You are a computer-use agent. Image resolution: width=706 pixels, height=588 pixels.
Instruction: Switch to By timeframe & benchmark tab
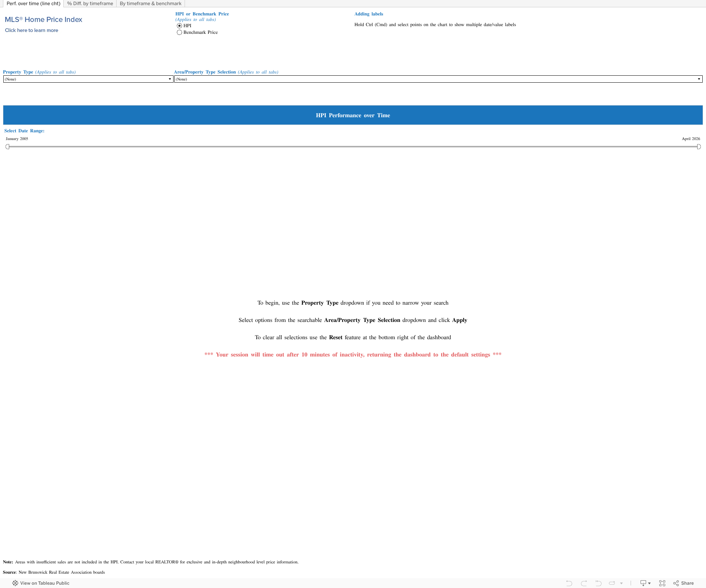(x=150, y=4)
